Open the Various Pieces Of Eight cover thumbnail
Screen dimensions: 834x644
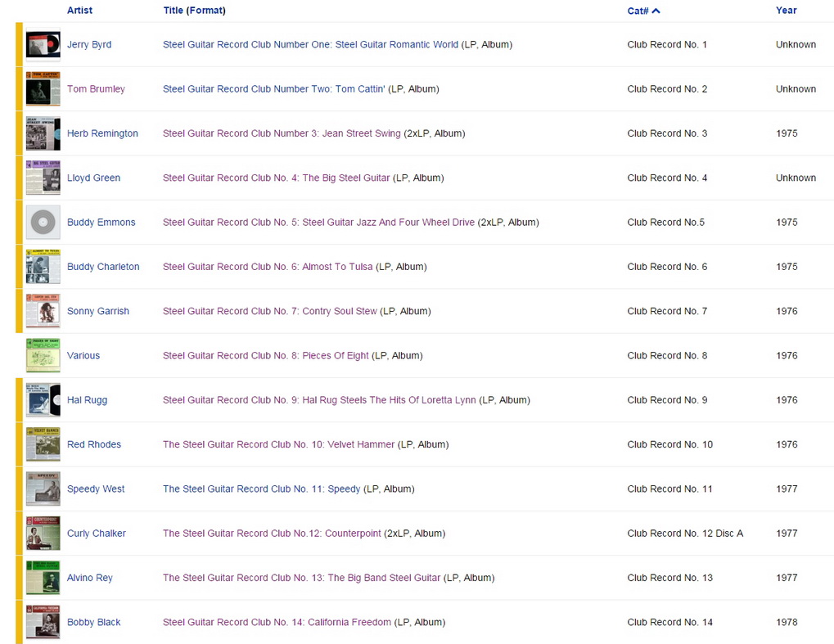pos(43,355)
